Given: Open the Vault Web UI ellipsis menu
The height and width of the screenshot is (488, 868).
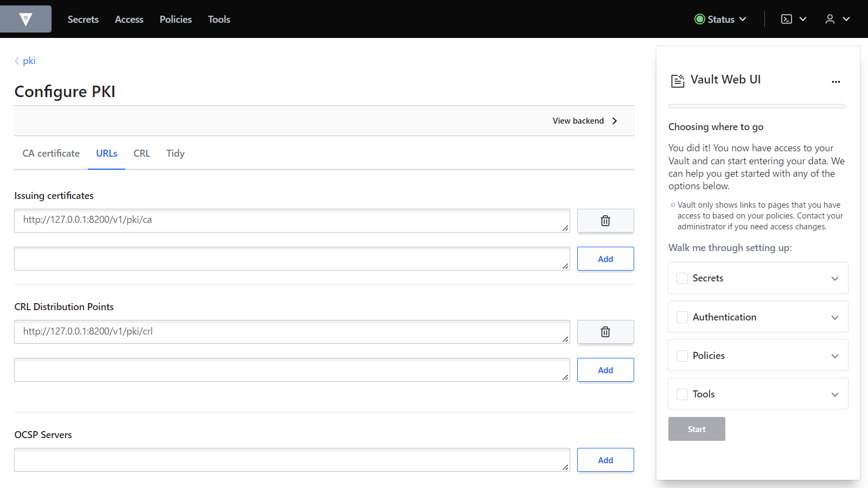Looking at the screenshot, I should [x=835, y=82].
